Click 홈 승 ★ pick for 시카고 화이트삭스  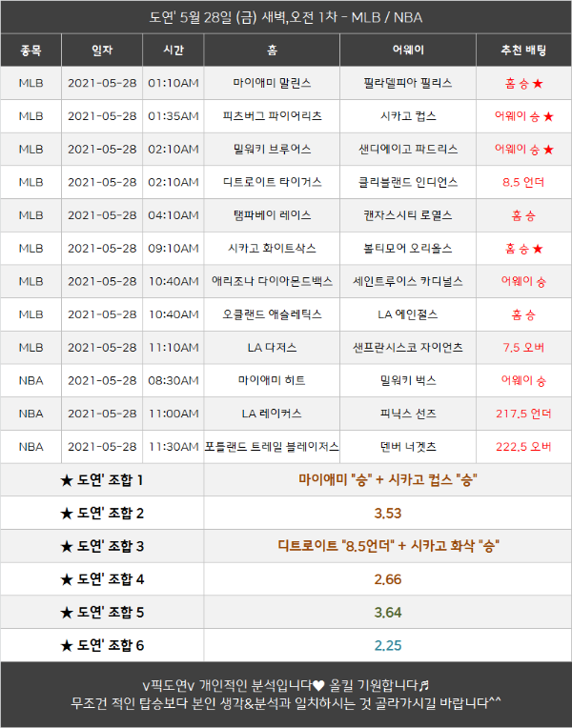pos(523,249)
